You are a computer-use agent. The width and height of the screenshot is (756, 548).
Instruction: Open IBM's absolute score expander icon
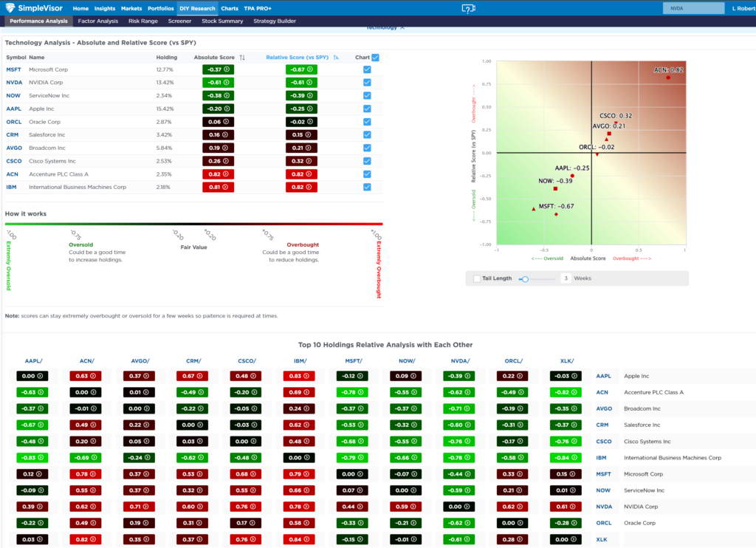(226, 186)
